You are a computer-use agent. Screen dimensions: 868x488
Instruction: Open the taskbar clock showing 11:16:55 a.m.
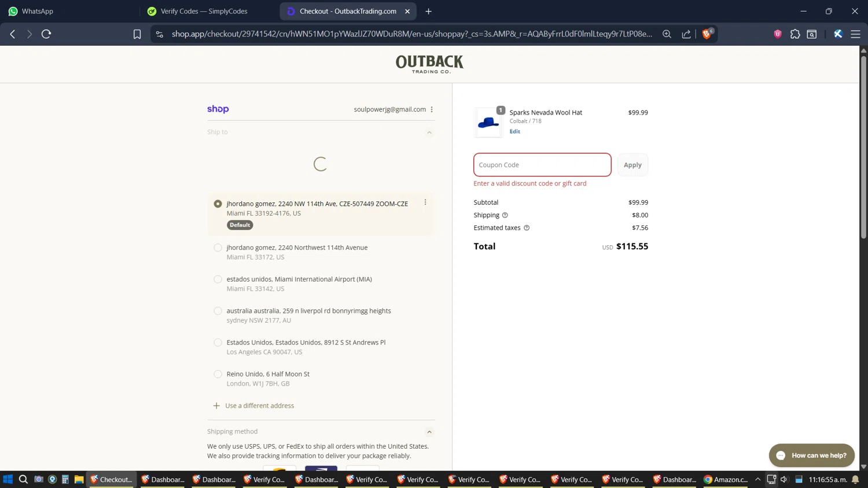pyautogui.click(x=828, y=479)
